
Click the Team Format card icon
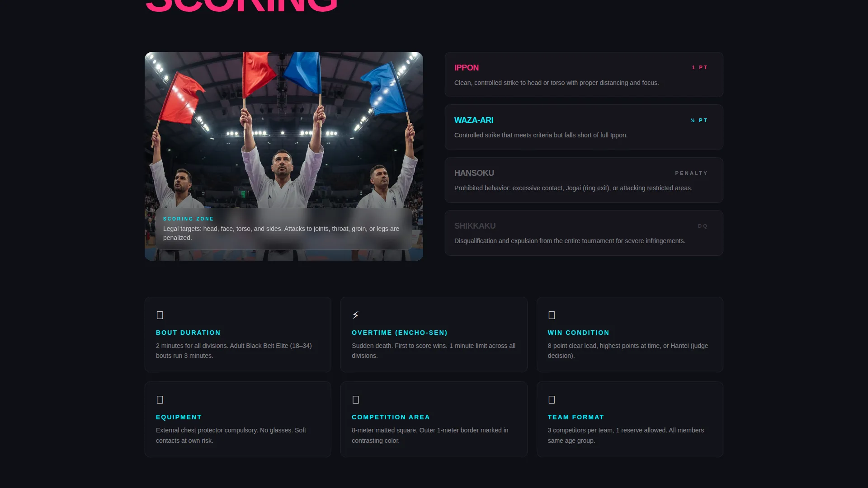pyautogui.click(x=552, y=399)
